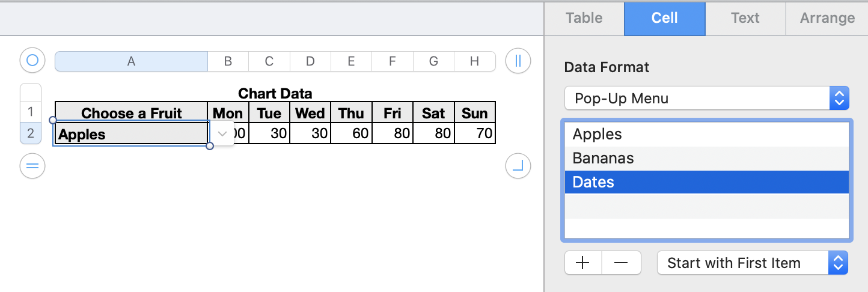Click the Choose a Fruit header cell

tap(131, 113)
